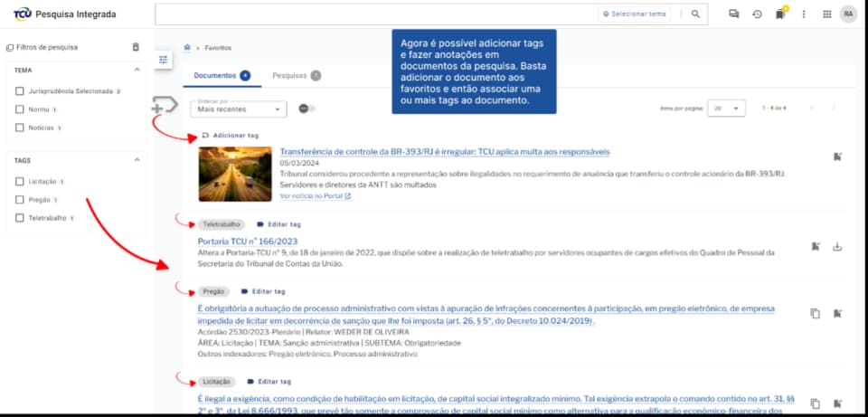Click Adicionar tag on the BR-393 news
868x417 pixels.
(230, 136)
